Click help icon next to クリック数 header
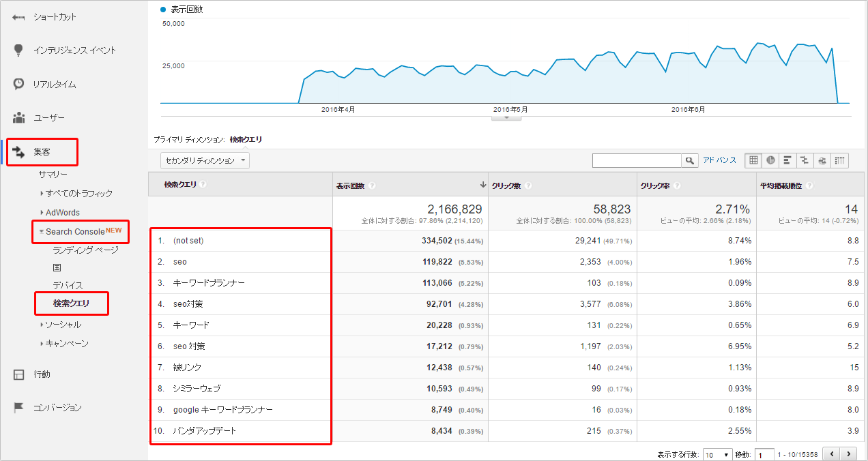868x461 pixels. 529,185
